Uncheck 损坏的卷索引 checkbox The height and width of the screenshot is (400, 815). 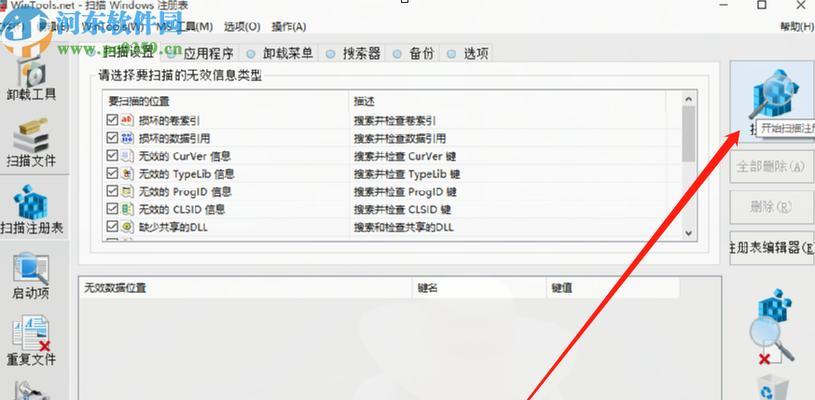112,120
